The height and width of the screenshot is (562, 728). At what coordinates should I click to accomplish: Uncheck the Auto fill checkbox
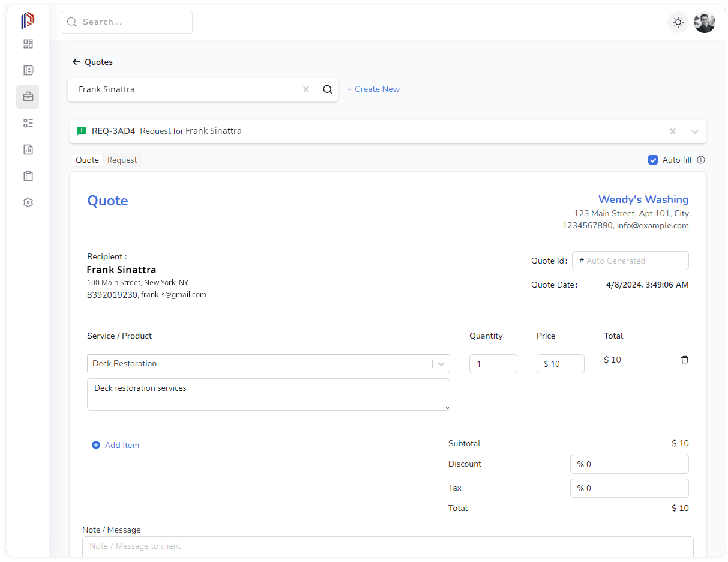[x=653, y=160]
